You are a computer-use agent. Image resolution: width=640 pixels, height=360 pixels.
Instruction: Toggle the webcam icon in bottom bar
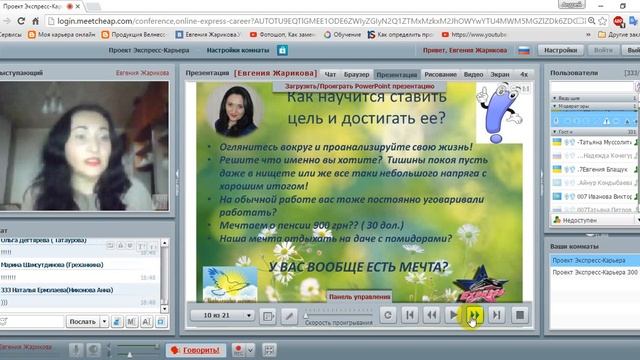(94, 350)
